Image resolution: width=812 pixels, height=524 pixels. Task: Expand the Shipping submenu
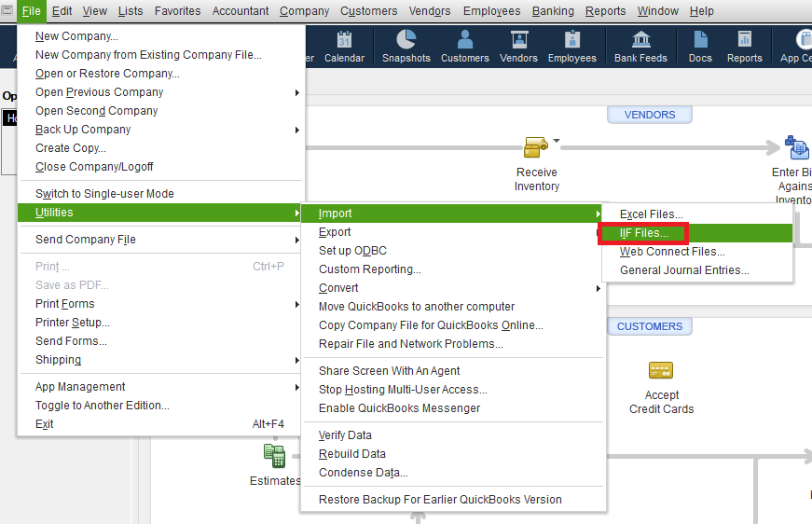tap(161, 359)
